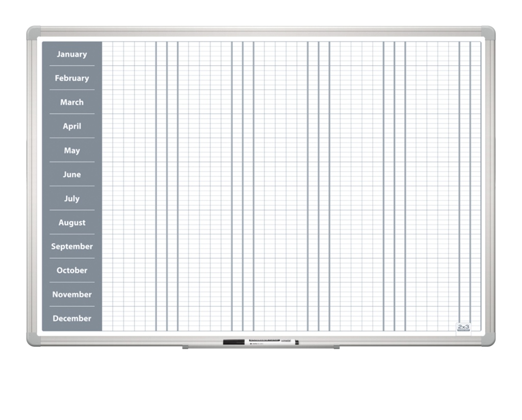This screenshot has height=420, width=522.
Task: Click the October row label
Action: [x=72, y=270]
